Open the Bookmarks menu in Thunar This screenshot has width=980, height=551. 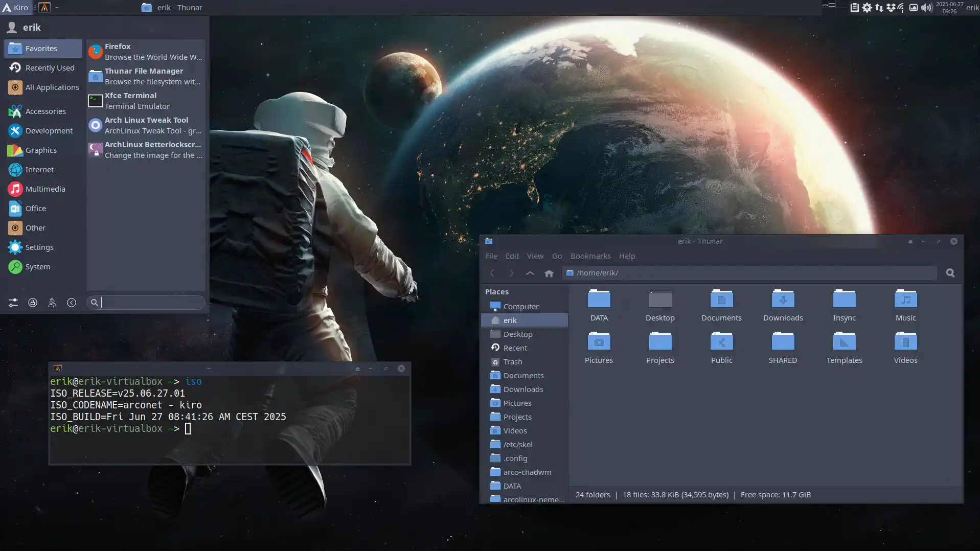coord(590,256)
